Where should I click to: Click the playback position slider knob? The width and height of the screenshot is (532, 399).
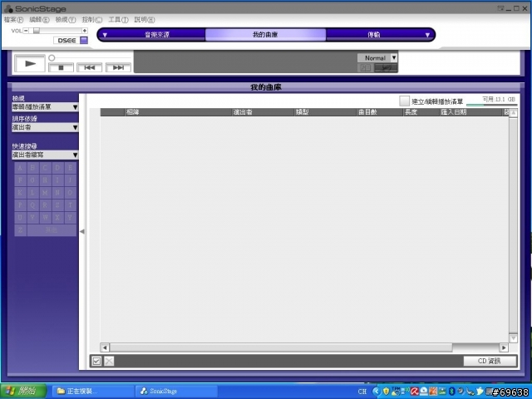[52, 57]
